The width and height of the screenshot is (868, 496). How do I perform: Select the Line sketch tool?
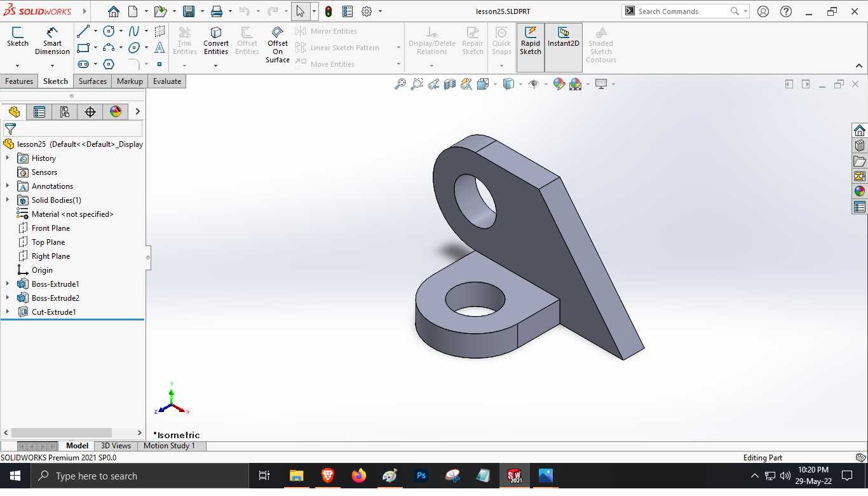click(83, 31)
